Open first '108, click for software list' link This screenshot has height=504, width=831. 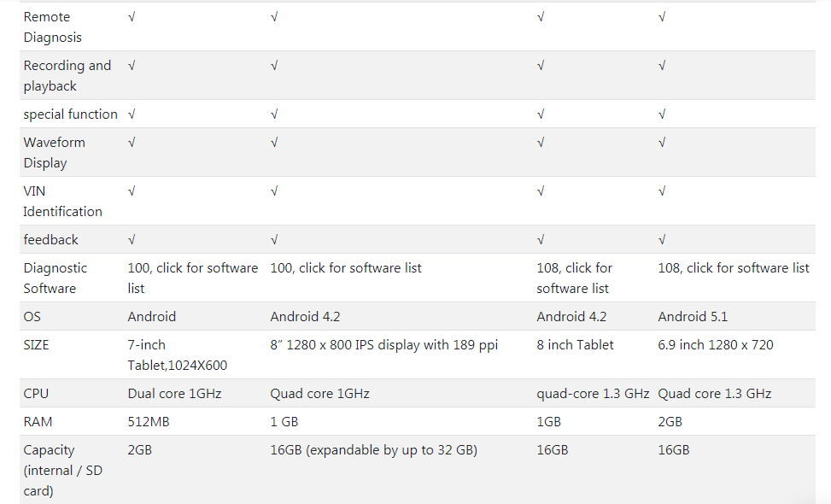[575, 278]
